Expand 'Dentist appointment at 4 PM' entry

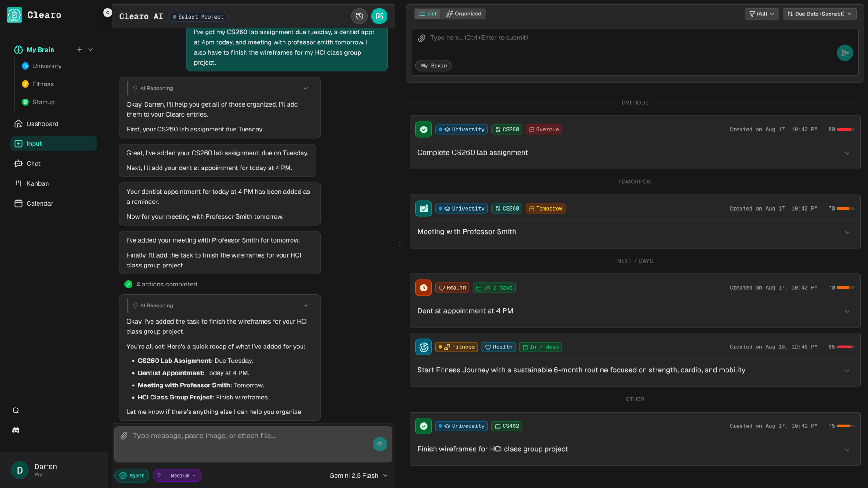pos(847,311)
